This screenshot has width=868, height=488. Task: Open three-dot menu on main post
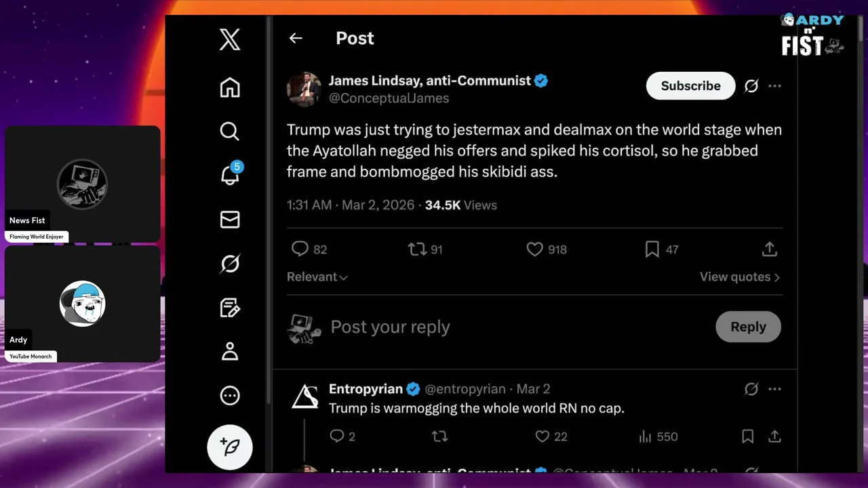[775, 86]
